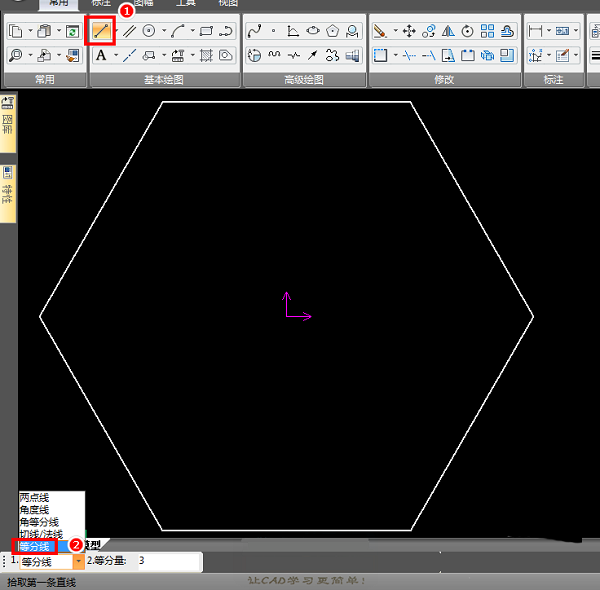Choose the Rectangle tool
Image resolution: width=600 pixels, height=590 pixels.
[206, 31]
